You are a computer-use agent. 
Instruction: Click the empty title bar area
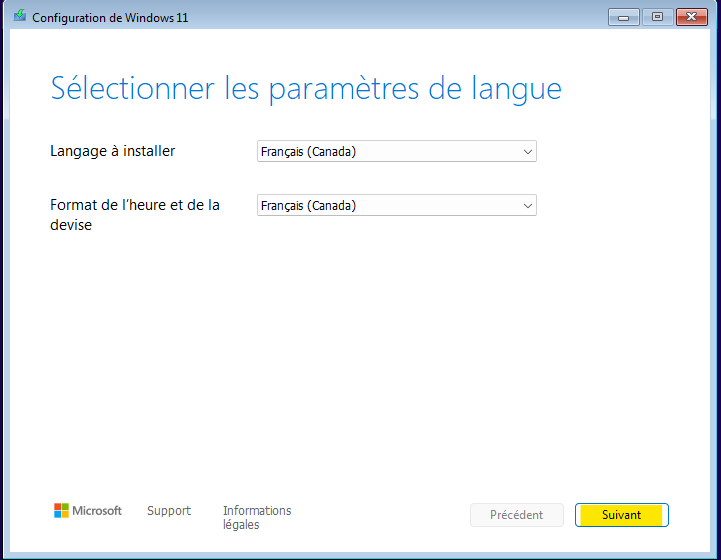(x=400, y=17)
